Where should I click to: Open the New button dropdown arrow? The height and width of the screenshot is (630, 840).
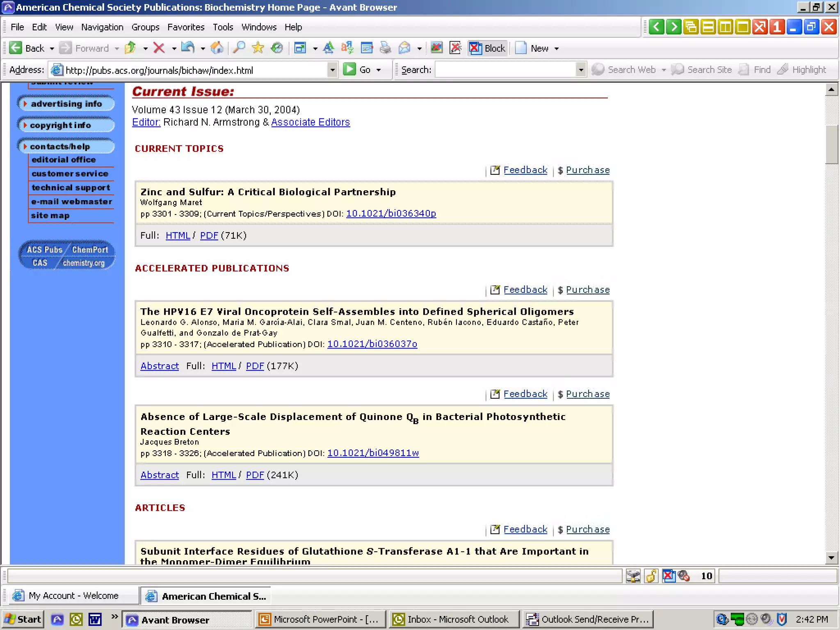tap(557, 48)
